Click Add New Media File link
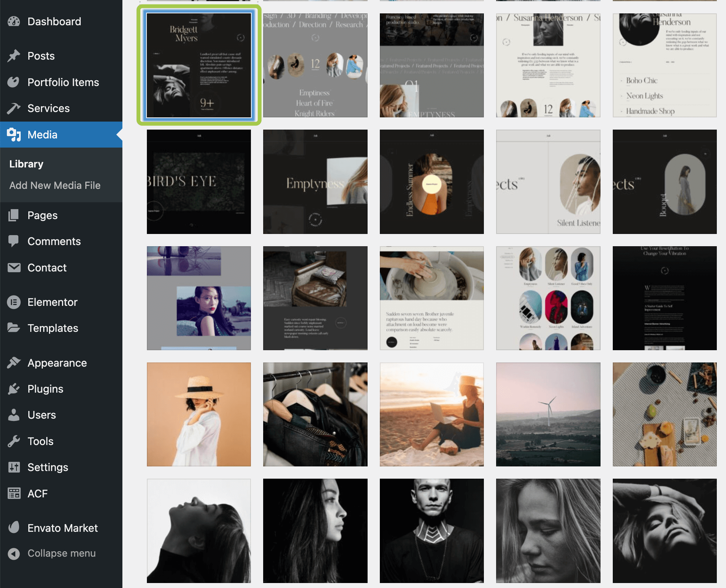The width and height of the screenshot is (726, 588). tap(55, 185)
